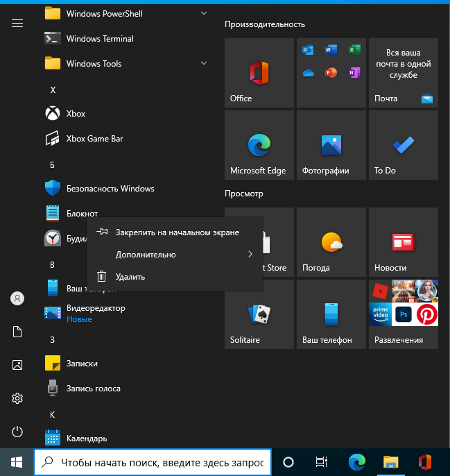Click the Новые label under Видеоредактор
450x476 pixels.
79,319
